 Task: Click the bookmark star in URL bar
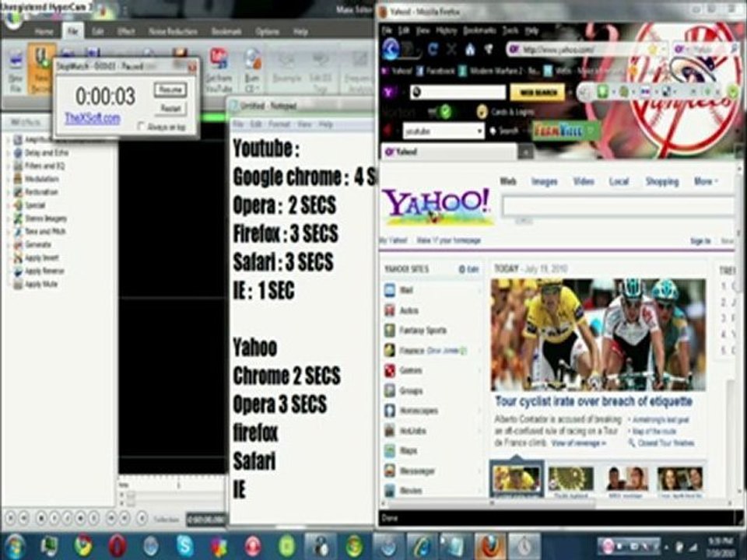coord(653,49)
